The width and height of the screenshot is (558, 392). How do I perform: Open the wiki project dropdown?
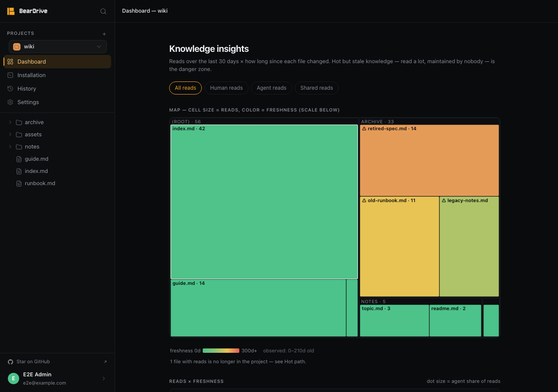point(58,47)
